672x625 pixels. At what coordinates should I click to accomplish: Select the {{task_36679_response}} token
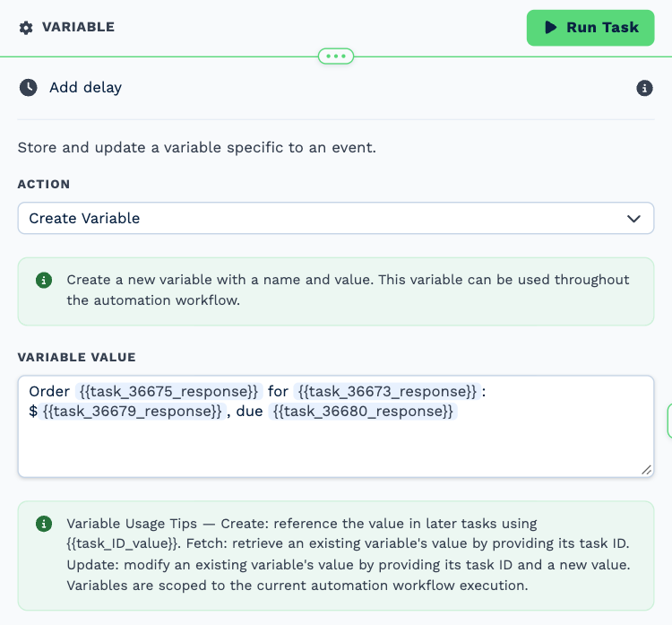click(x=132, y=411)
